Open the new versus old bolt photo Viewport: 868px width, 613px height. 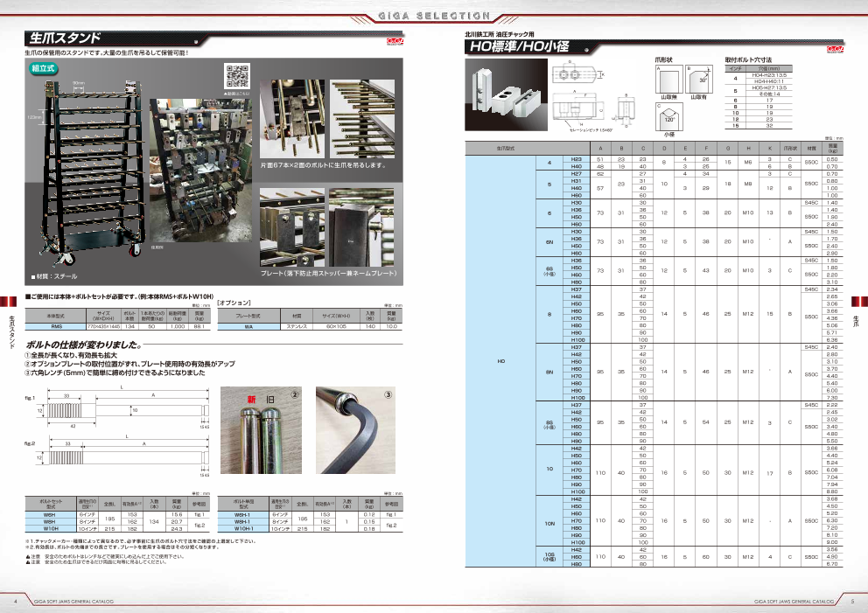pos(262,430)
